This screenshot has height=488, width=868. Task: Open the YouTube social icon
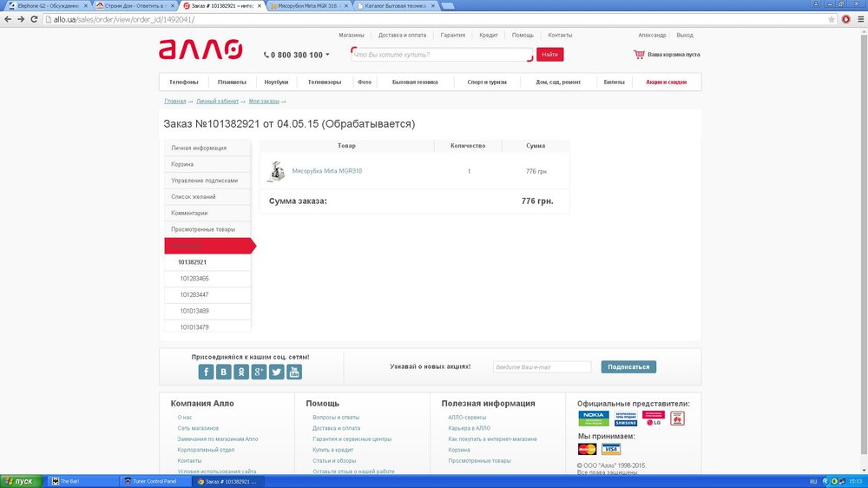pos(294,372)
